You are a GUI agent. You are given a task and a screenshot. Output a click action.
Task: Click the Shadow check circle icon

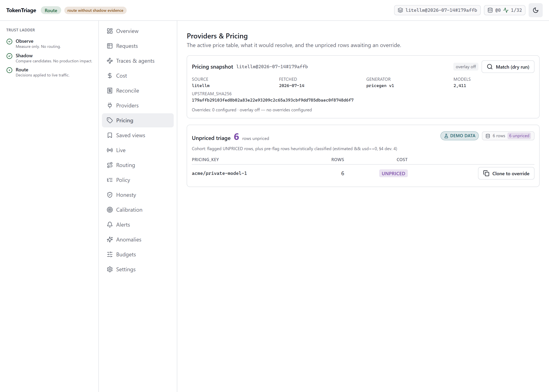[9, 56]
